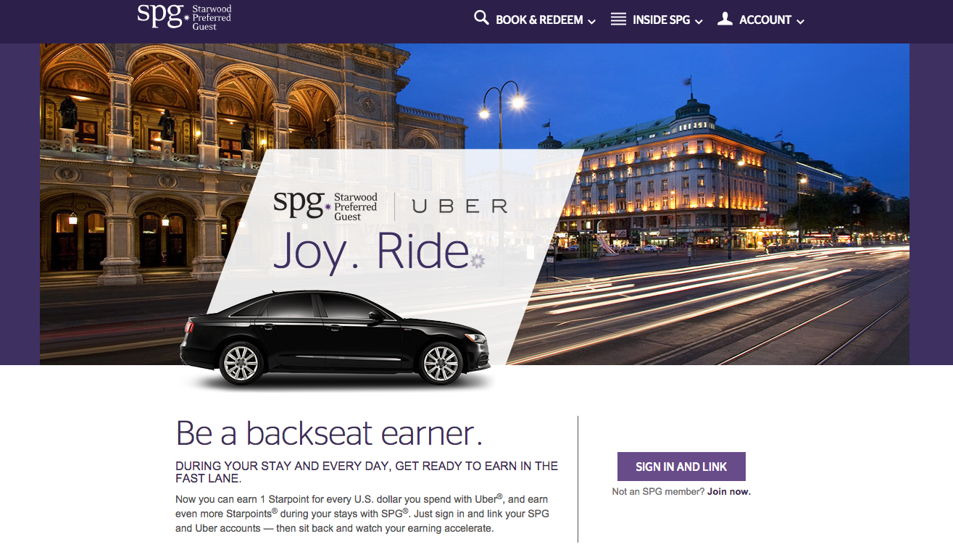Screen dimensions: 953x560
Task: Open the BOOK & REDEEM menu label
Action: tap(539, 20)
